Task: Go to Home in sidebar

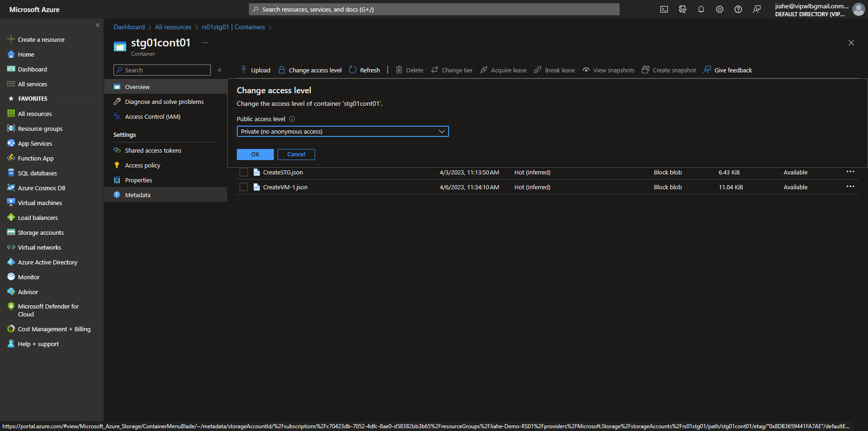Action: click(x=52, y=54)
